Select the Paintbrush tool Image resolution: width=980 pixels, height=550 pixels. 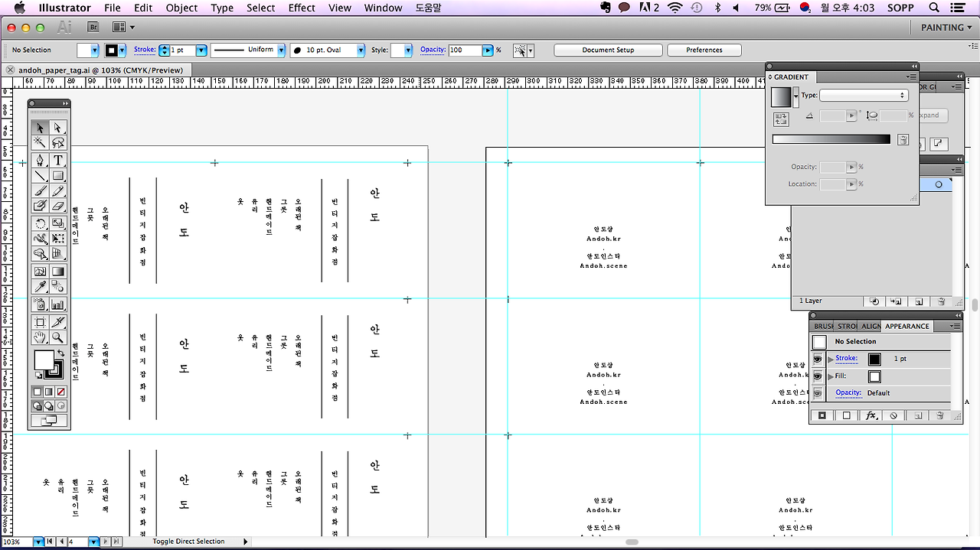point(41,190)
